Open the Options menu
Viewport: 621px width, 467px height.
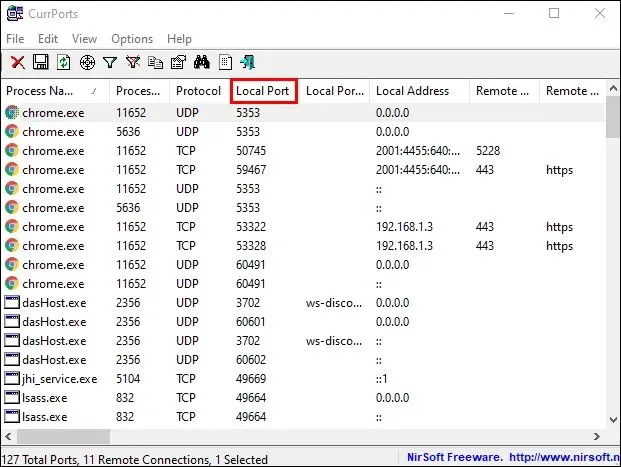pos(132,38)
